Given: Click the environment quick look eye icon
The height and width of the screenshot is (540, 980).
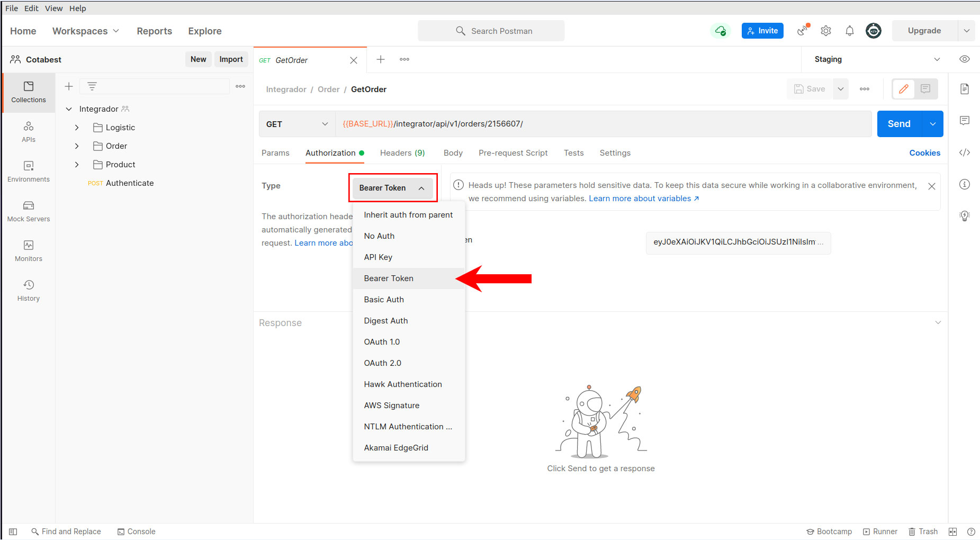Looking at the screenshot, I should tap(965, 59).
